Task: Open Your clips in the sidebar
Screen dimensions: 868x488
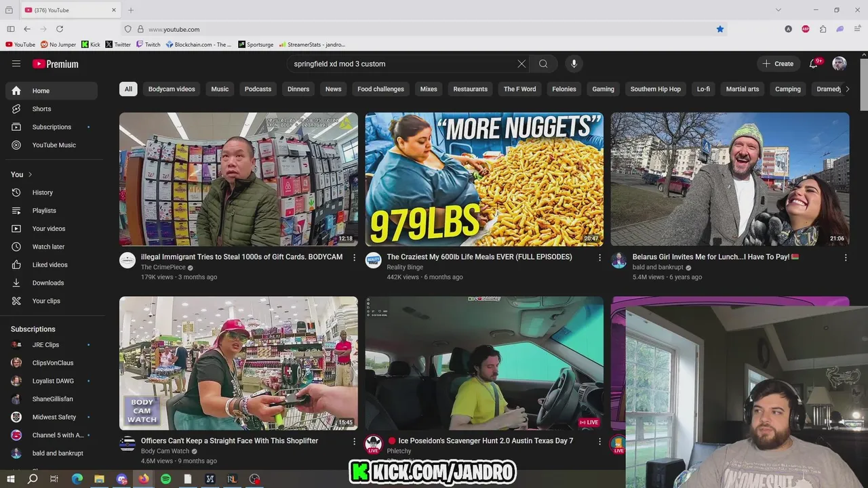Action: pyautogui.click(x=52, y=301)
